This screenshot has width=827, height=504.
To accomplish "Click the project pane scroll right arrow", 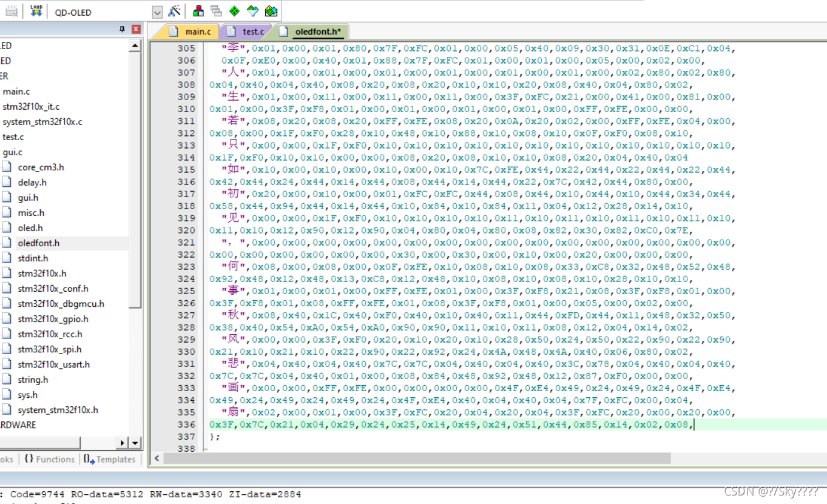I will (x=123, y=443).
